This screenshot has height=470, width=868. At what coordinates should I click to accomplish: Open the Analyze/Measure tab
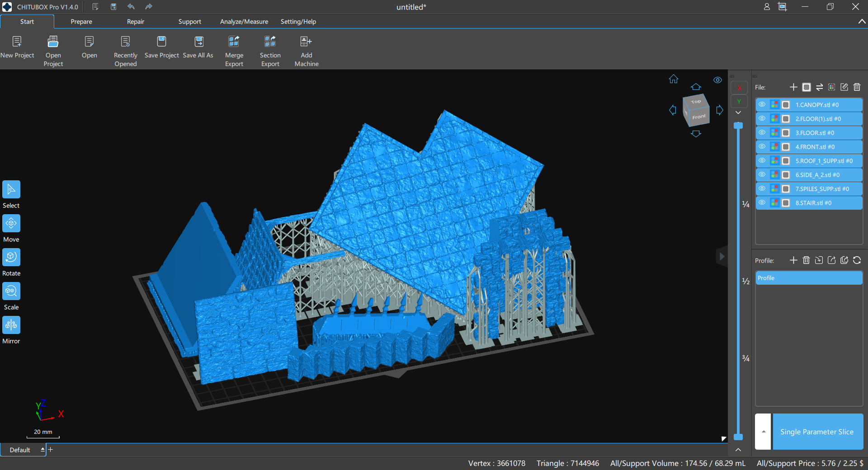tap(244, 22)
